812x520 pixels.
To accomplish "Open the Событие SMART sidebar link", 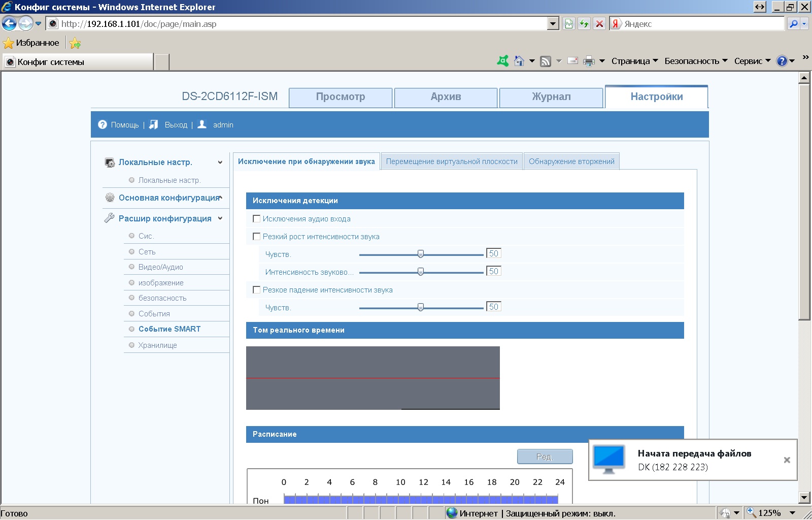I will (x=170, y=329).
